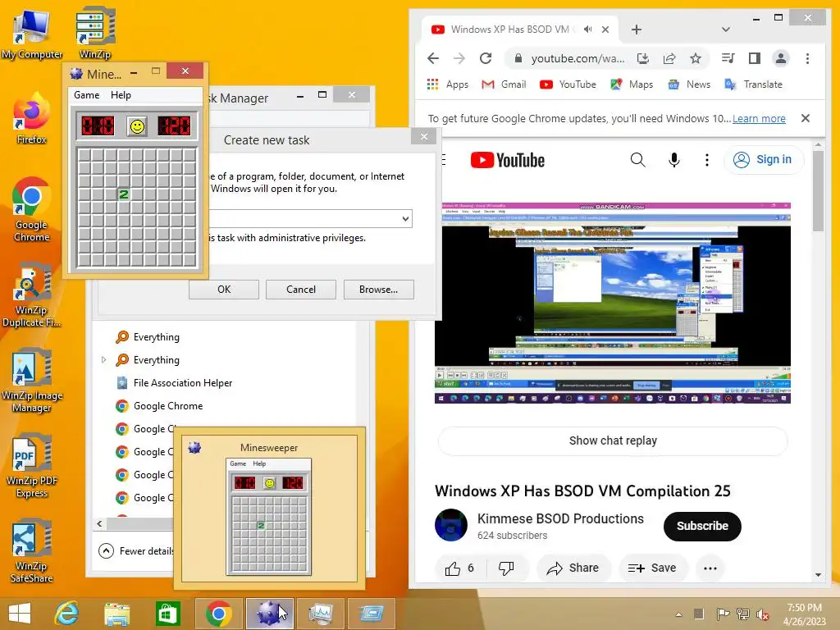The height and width of the screenshot is (630, 840).
Task: Click the share page icon in Chrome address bar
Action: [669, 58]
